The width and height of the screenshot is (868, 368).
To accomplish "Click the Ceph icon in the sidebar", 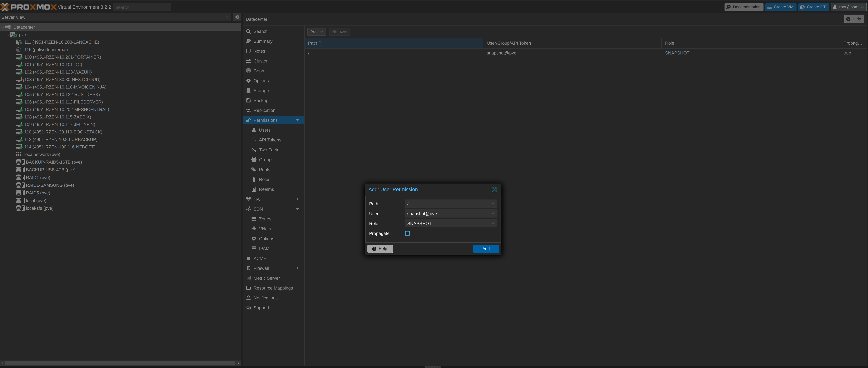I will (x=248, y=71).
